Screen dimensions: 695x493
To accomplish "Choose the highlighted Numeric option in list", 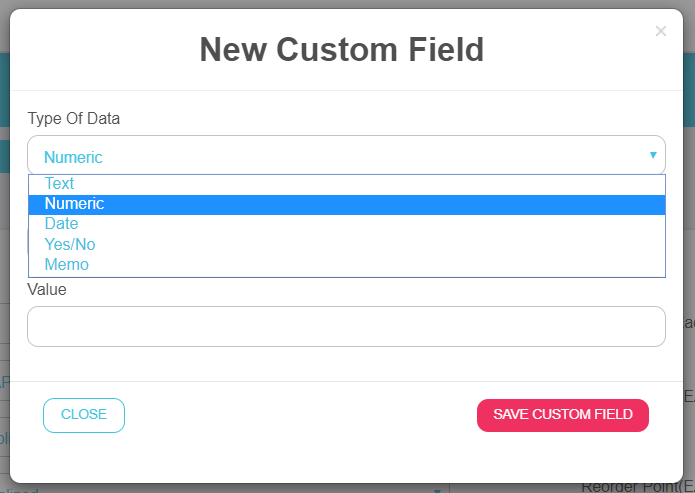I will click(75, 204).
